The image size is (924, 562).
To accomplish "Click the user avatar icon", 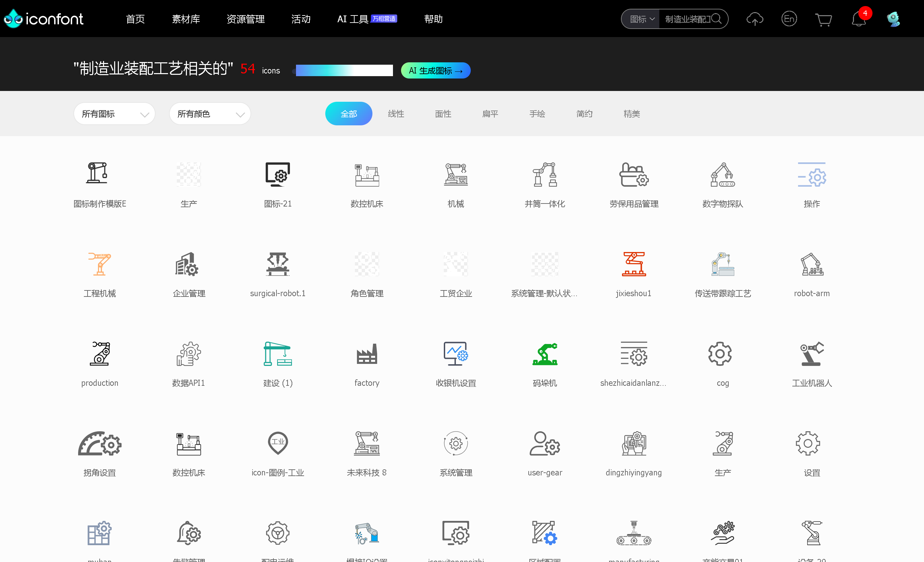I will point(893,19).
